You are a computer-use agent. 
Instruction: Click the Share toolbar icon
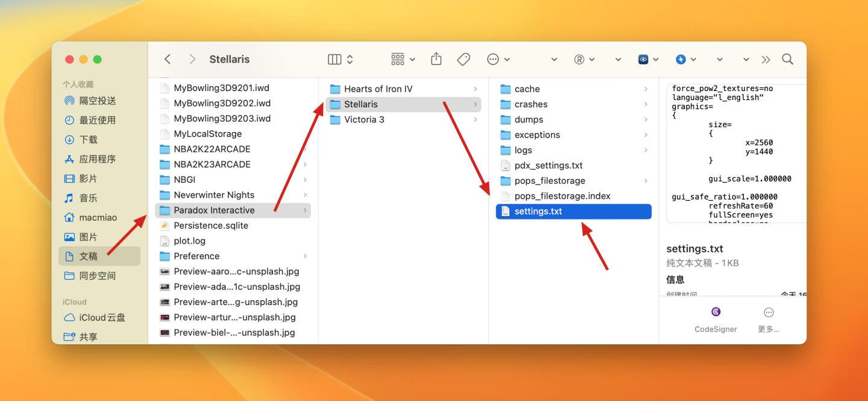(x=436, y=59)
